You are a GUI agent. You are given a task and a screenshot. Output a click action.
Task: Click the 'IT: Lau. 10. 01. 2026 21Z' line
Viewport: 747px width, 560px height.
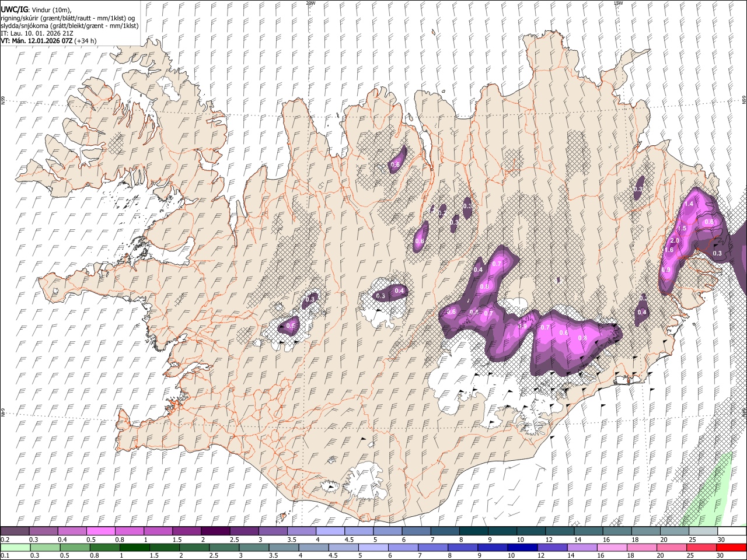tap(37, 33)
